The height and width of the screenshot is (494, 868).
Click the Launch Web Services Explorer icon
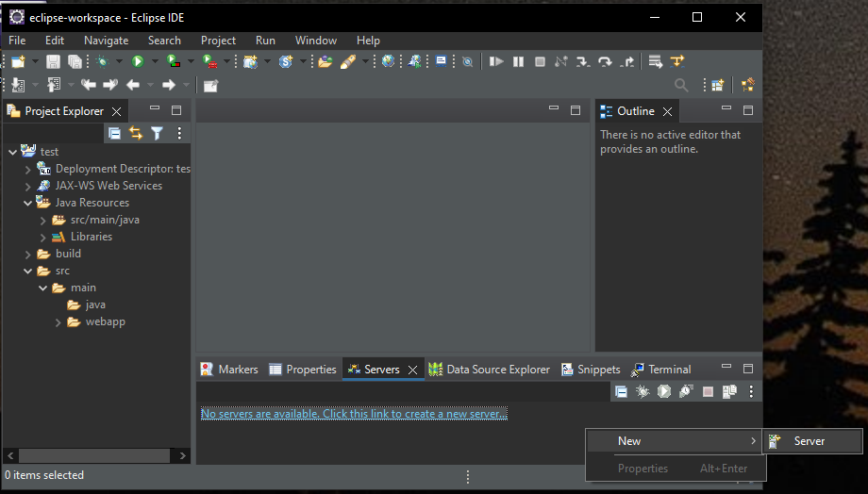(414, 61)
